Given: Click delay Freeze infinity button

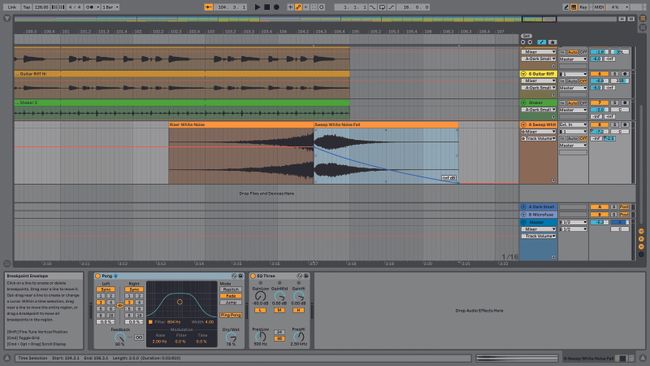Looking at the screenshot, I should pyautogui.click(x=139, y=337).
